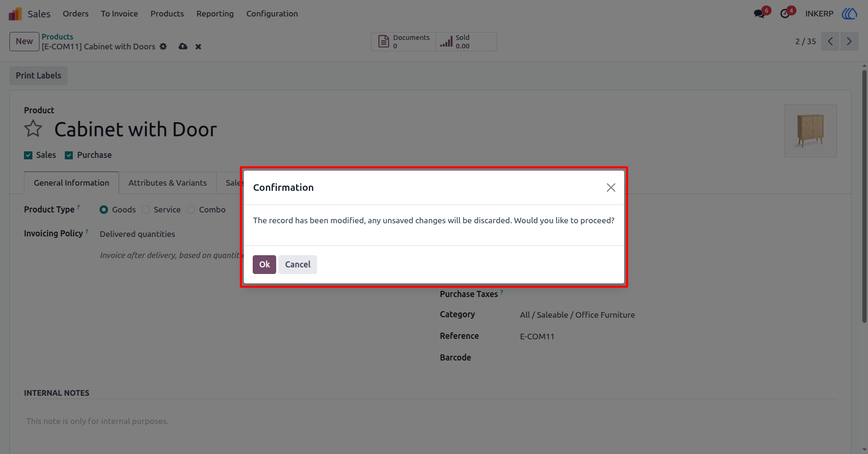Click the Purchase Taxes help question mark
The image size is (868, 454).
pos(502,292)
